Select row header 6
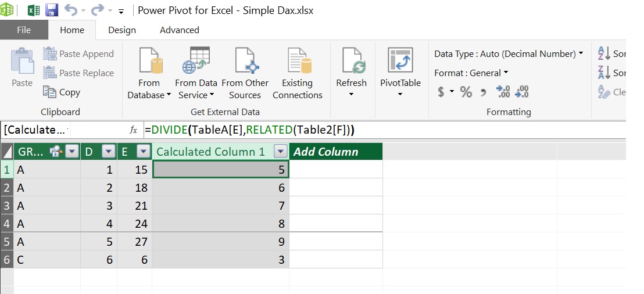 [x=7, y=260]
